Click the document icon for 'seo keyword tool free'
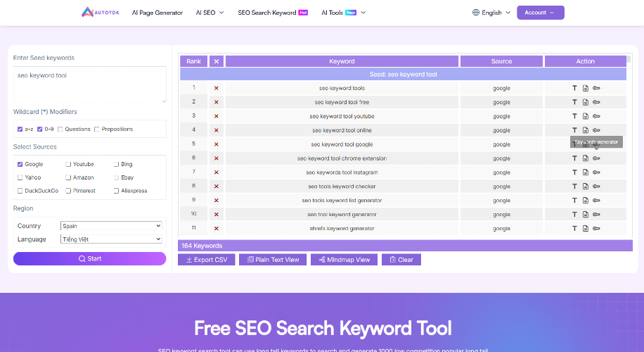 pos(585,102)
